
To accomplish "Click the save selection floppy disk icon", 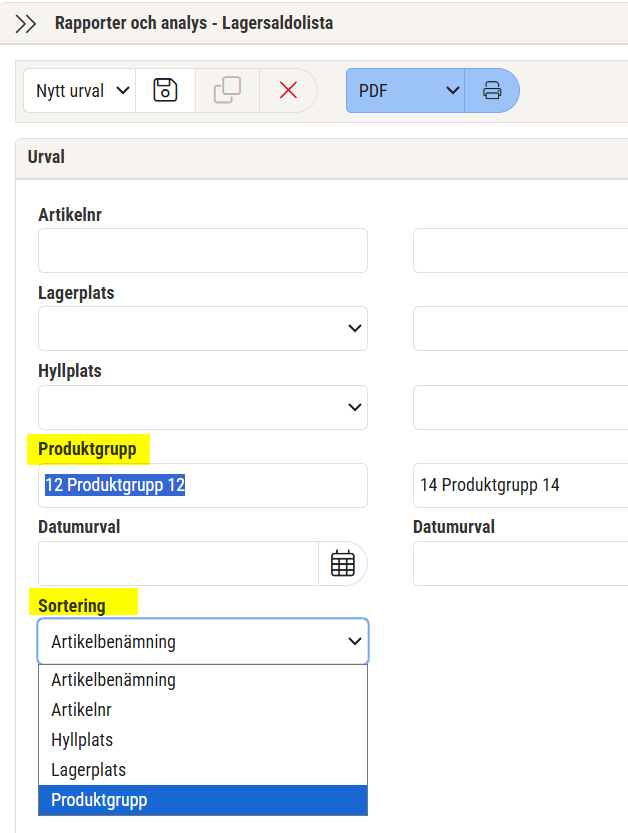I will [165, 90].
